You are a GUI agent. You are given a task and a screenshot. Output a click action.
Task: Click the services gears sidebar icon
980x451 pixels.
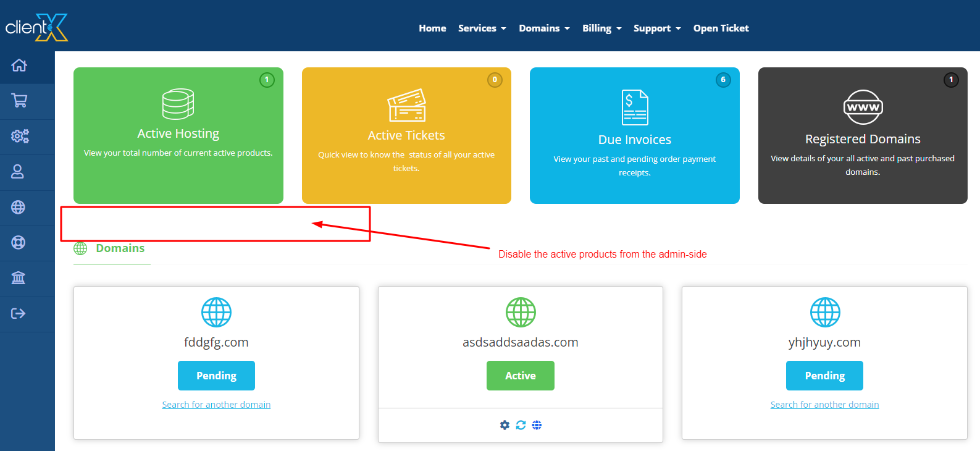pos(20,136)
